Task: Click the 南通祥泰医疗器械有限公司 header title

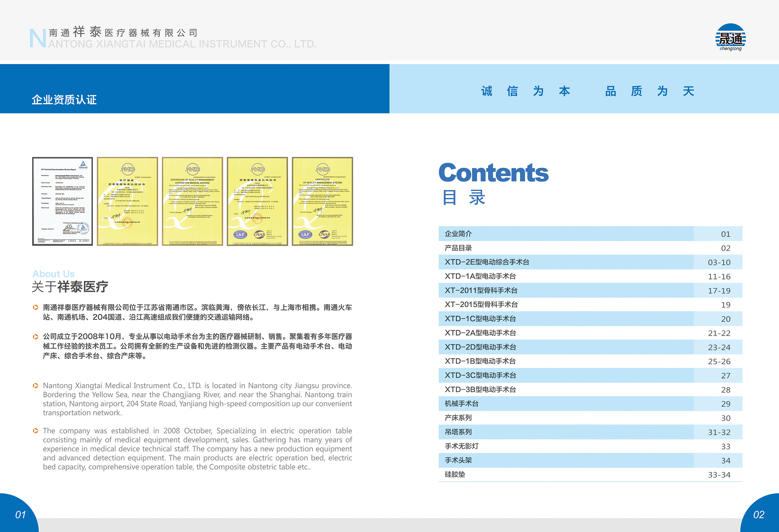Action: point(123,32)
